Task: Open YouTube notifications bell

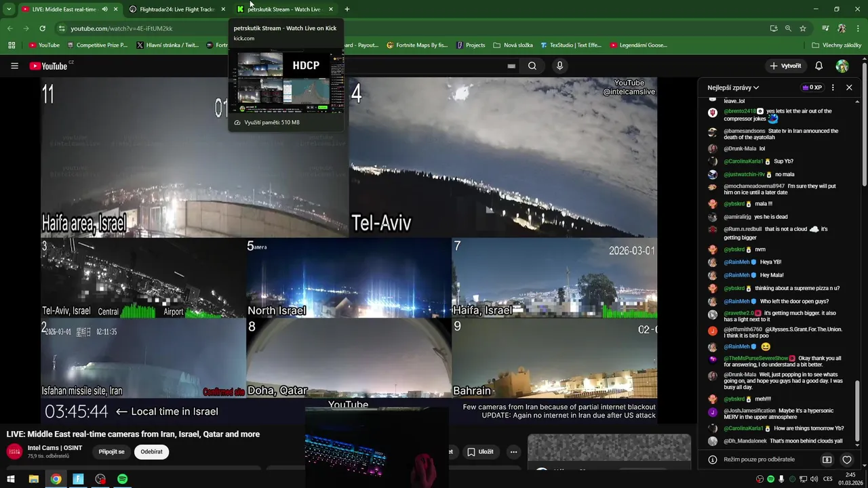Action: (x=818, y=66)
